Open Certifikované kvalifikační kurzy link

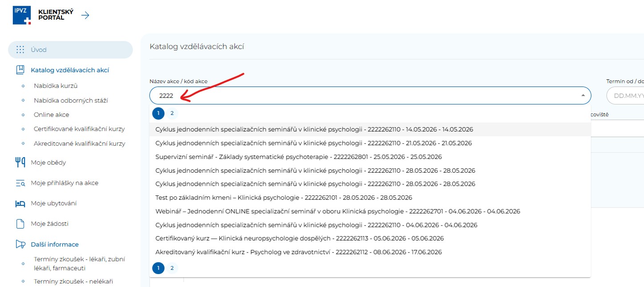79,129
